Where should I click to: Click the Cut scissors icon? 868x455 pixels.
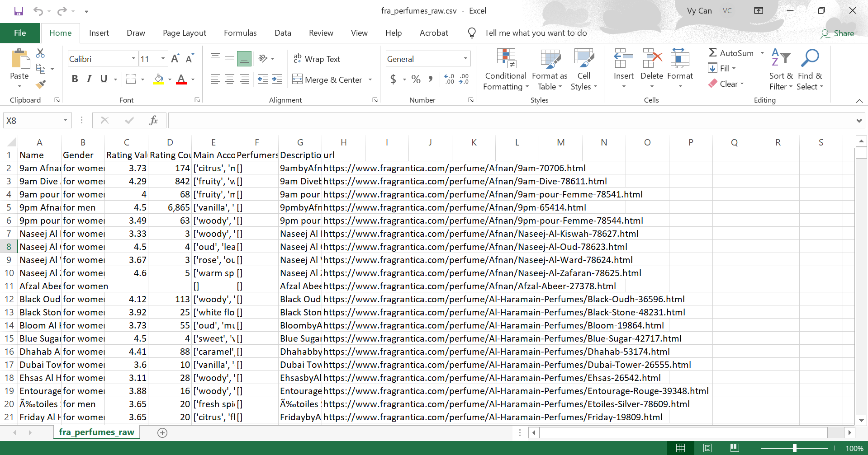click(x=40, y=53)
